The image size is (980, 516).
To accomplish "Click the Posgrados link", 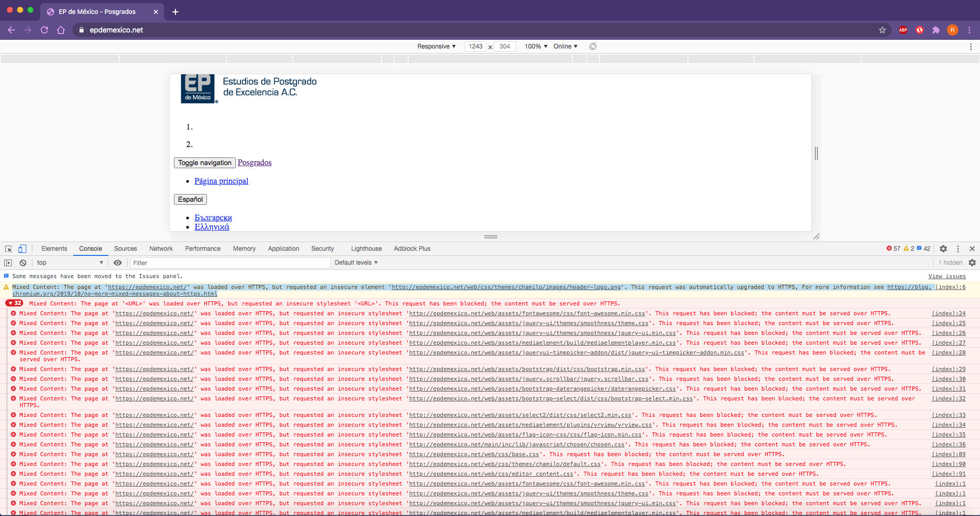I will pos(254,163).
